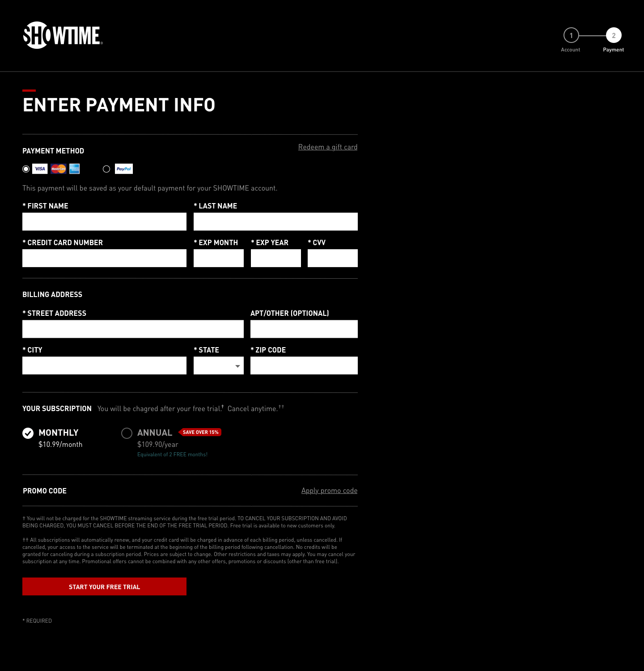The image size is (644, 671).
Task: Click 'Equivalent of 2 FREE months!' text
Action: (x=172, y=454)
